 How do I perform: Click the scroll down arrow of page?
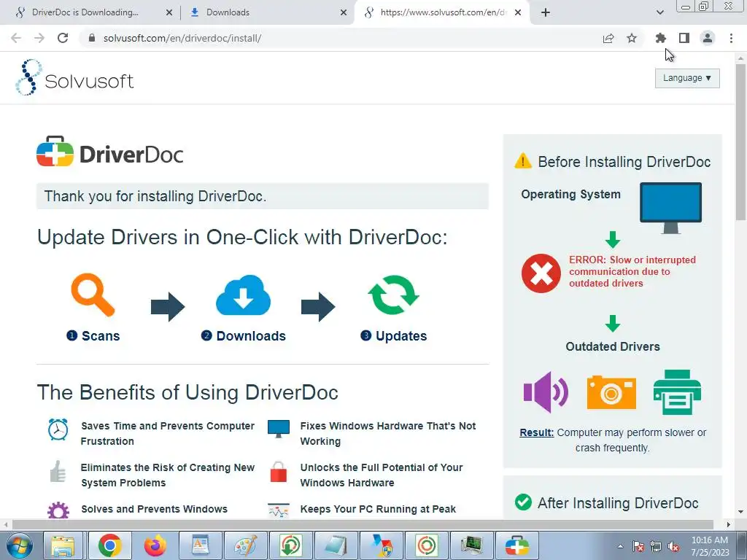point(740,513)
